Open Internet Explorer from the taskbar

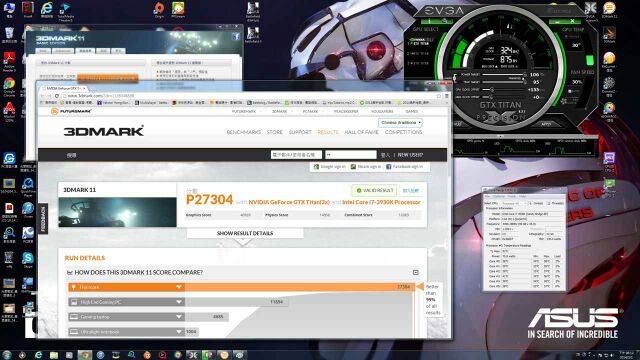coord(38,355)
